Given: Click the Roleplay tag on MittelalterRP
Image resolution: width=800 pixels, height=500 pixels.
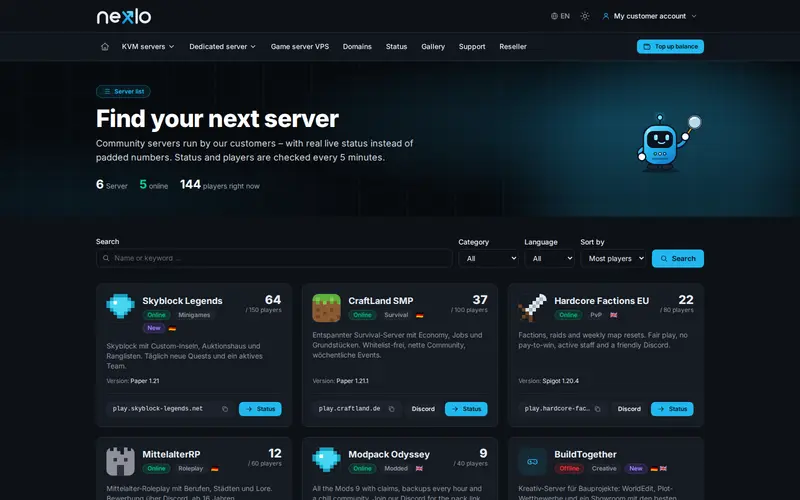Looking at the screenshot, I should (x=190, y=468).
